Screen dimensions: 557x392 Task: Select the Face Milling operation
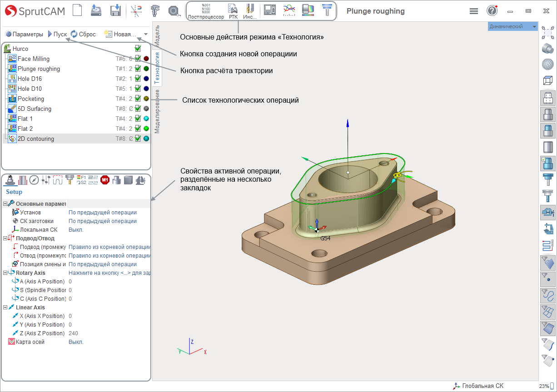pos(33,59)
